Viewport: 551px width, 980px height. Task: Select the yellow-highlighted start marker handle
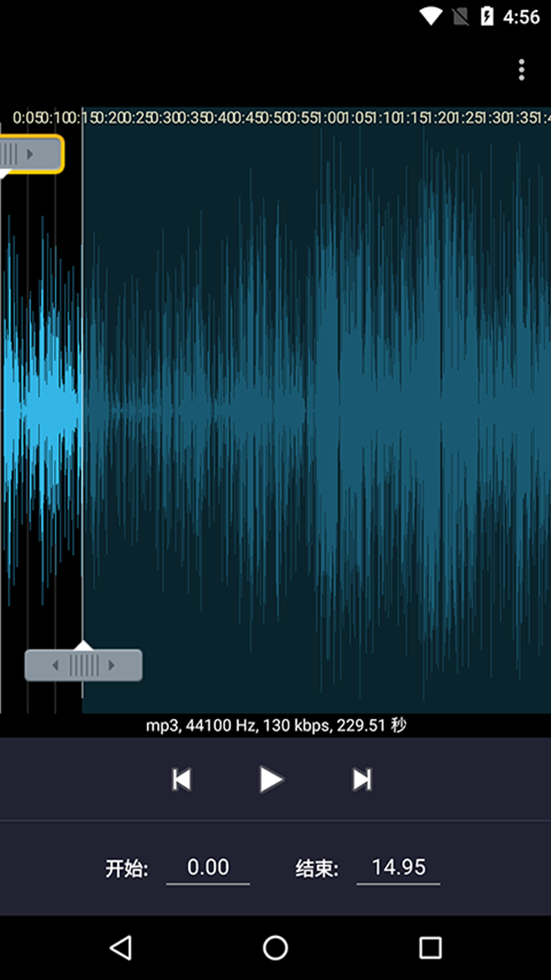pyautogui.click(x=29, y=155)
